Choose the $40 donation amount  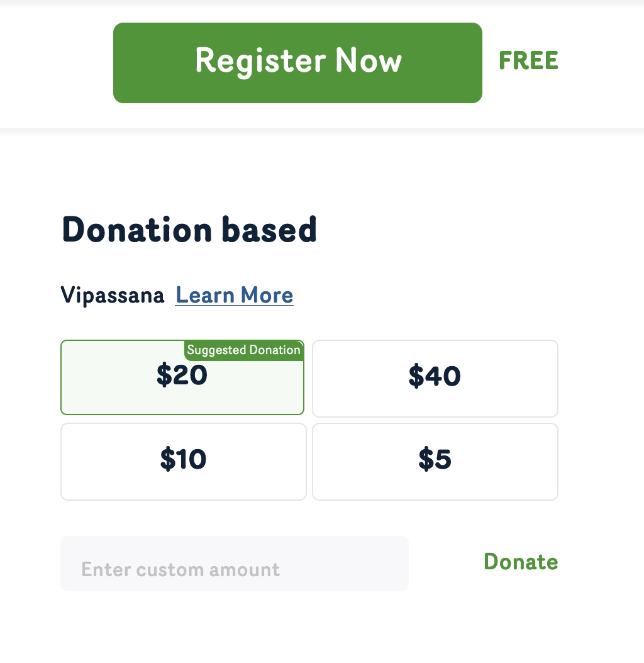click(x=435, y=378)
